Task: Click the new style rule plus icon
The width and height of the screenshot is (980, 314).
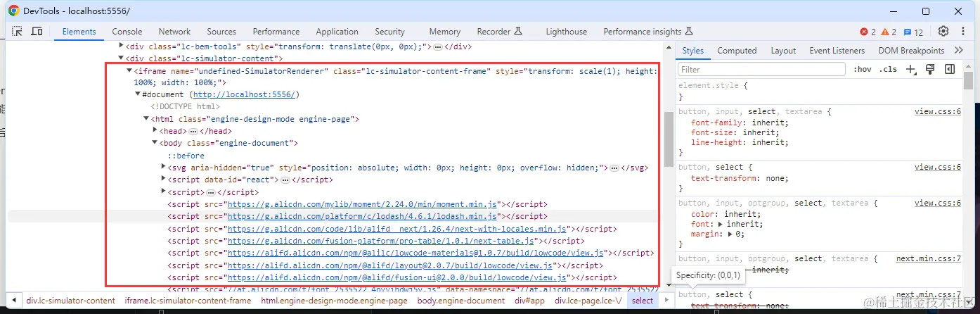Action: click(x=911, y=69)
